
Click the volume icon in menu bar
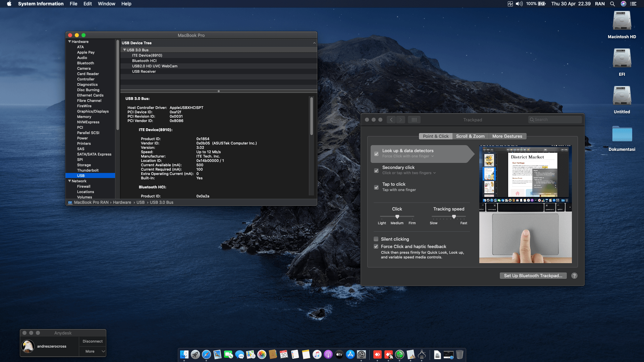pos(519,4)
